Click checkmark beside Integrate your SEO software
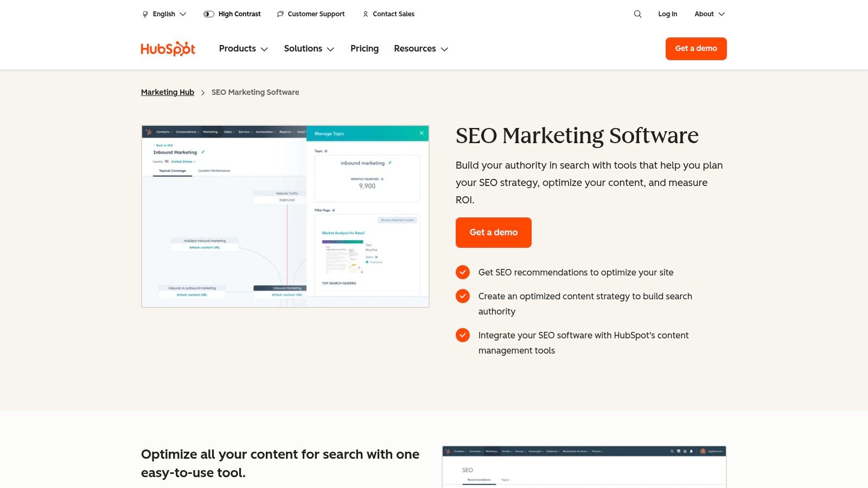Image resolution: width=868 pixels, height=488 pixels. (463, 335)
